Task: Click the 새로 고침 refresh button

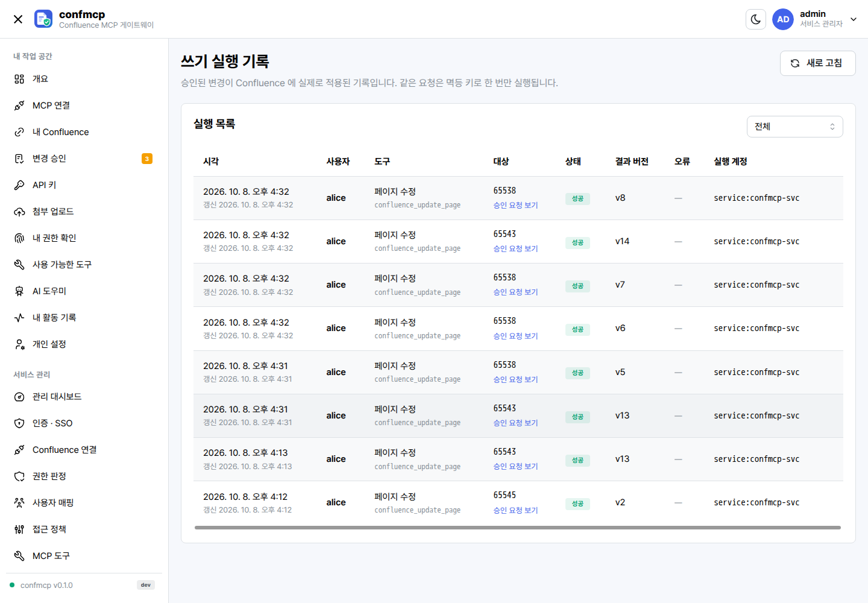Action: pyautogui.click(x=817, y=63)
